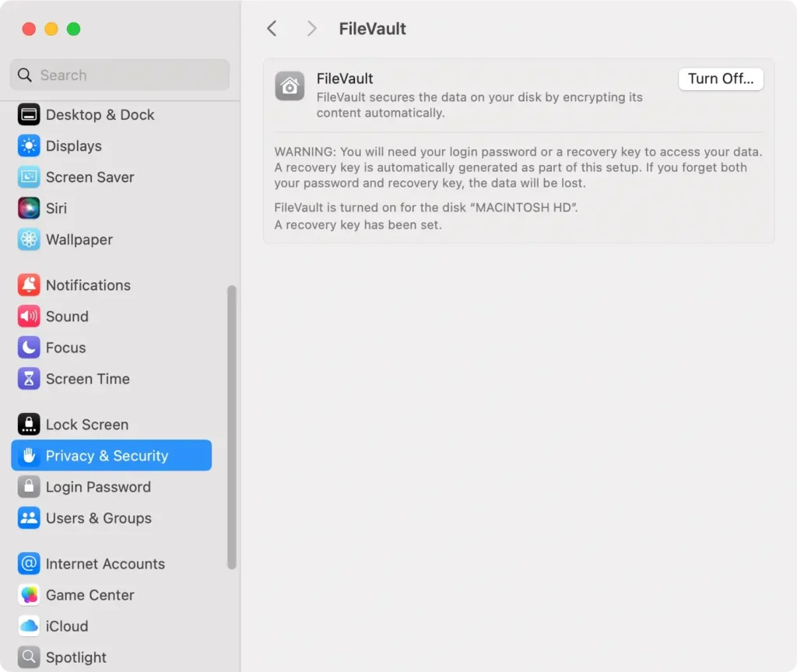The height and width of the screenshot is (672, 797).
Task: Click the Sound speaker icon
Action: [29, 317]
